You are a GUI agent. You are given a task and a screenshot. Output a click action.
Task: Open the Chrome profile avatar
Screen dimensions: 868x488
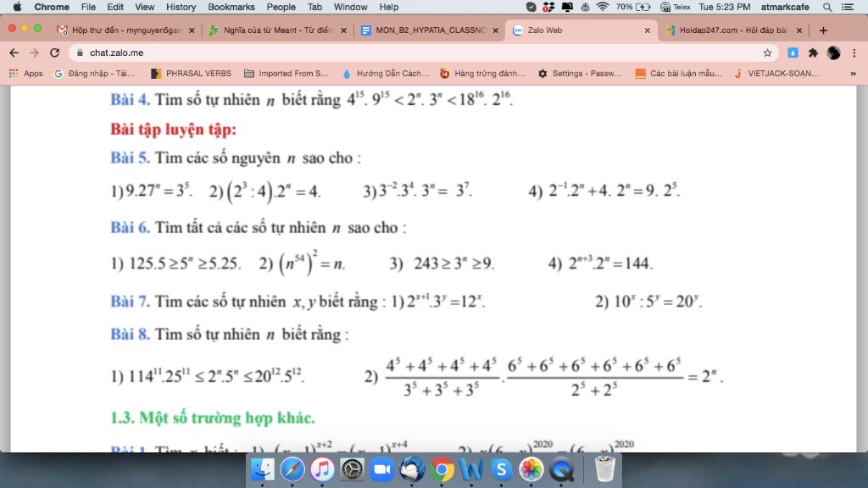pyautogui.click(x=833, y=53)
